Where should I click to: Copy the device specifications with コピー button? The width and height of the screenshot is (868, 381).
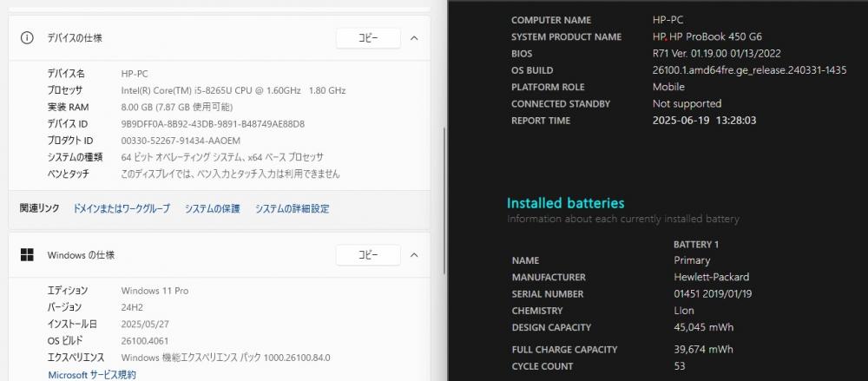point(368,38)
